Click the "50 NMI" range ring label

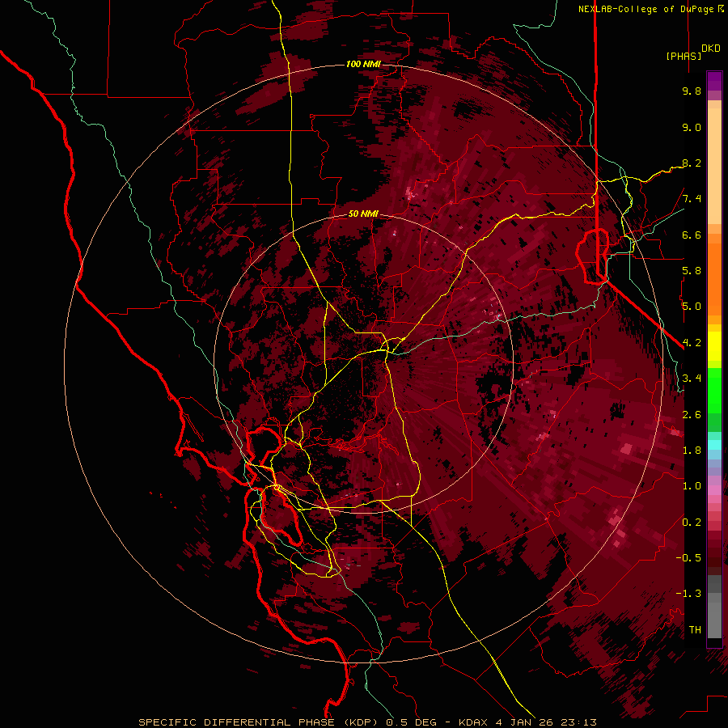click(x=363, y=214)
